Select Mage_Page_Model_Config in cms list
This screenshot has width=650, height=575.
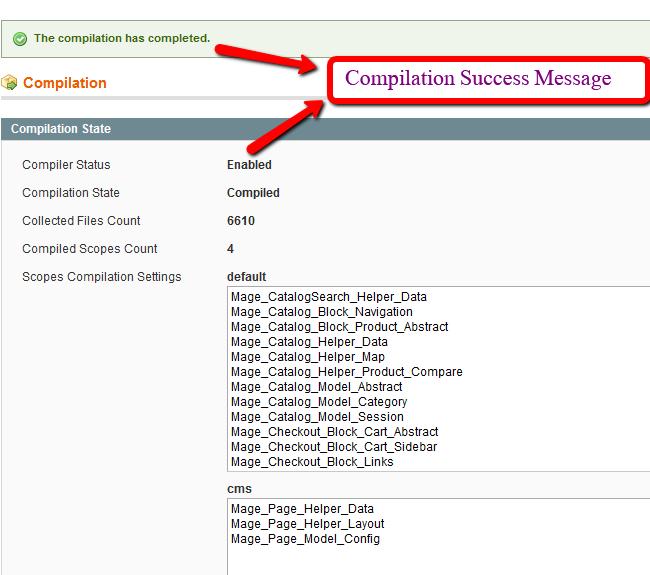tap(305, 539)
